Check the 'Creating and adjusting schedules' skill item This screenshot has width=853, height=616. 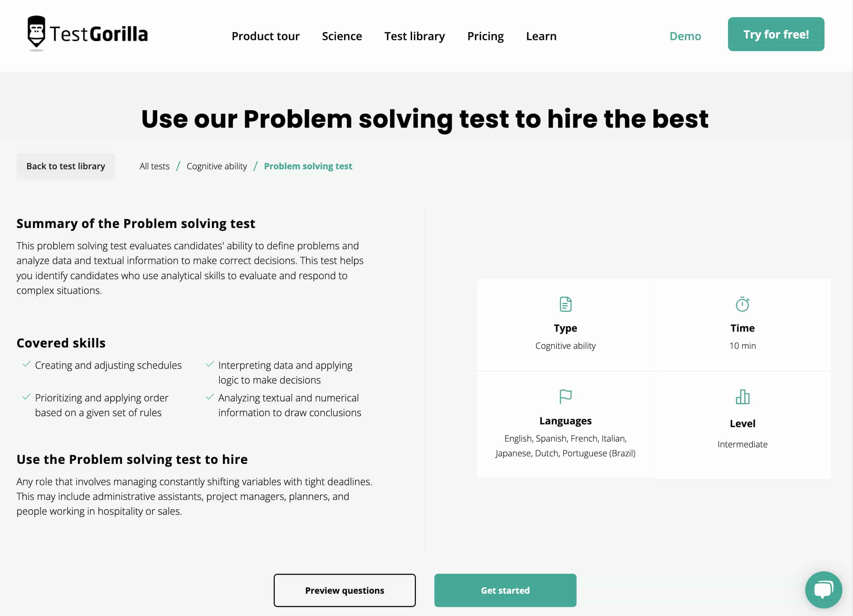[108, 365]
